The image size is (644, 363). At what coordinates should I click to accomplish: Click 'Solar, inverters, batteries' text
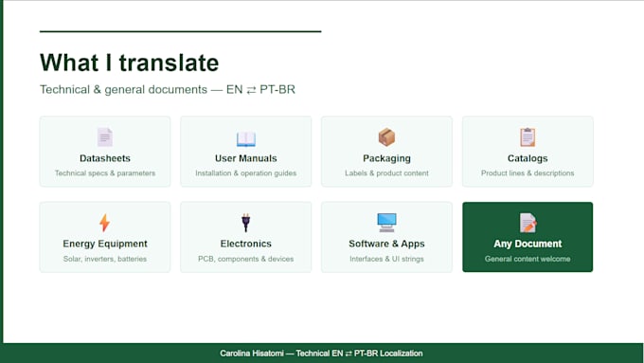[105, 259]
